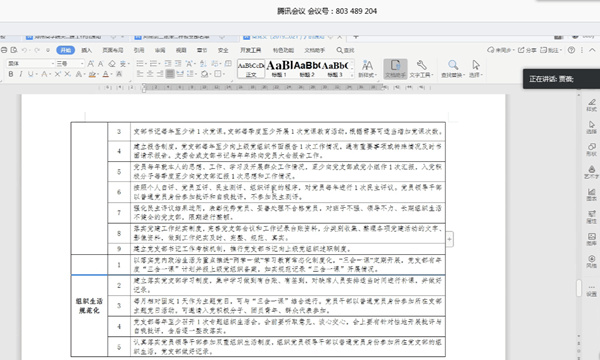600x360 pixels.
Task: Open a new document tab with plus
Action: pyautogui.click(x=356, y=37)
